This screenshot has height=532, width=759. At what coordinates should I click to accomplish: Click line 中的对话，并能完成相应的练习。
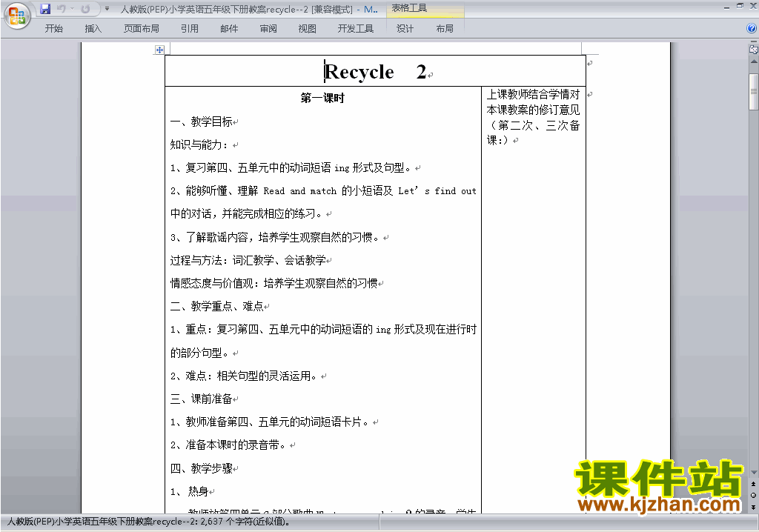pyautogui.click(x=246, y=214)
